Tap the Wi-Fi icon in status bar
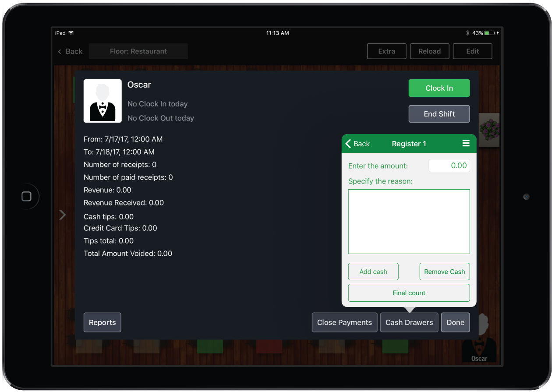The width and height of the screenshot is (552, 392). coord(71,33)
